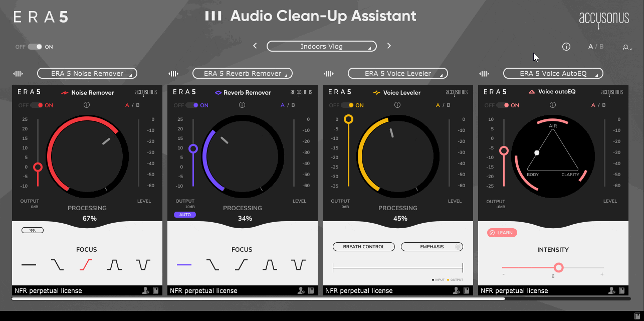This screenshot has height=321, width=644.
Task: Open the ERA 5 Noise Remover slot dropdown
Action: pos(87,73)
